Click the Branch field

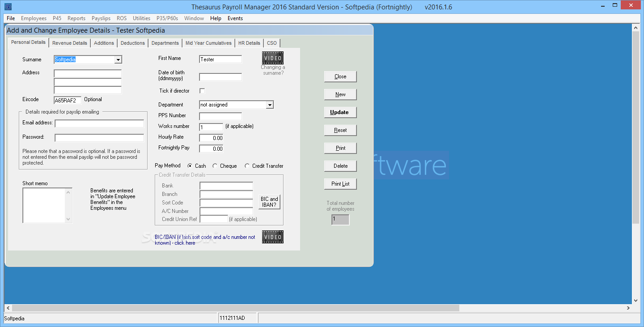[x=226, y=194]
